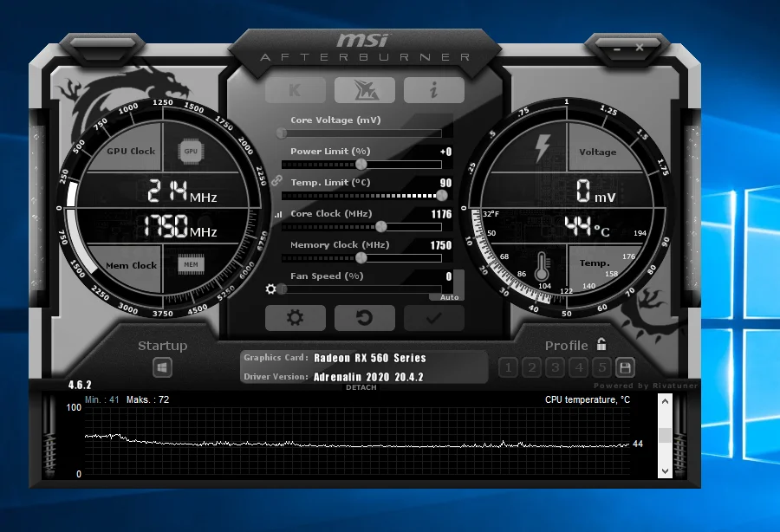This screenshot has height=532, width=780.
Task: Apply settings with the checkmark button
Action: [x=434, y=318]
